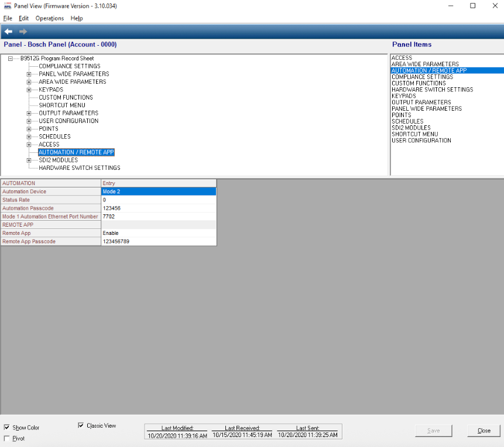Viewport: 504px width, 447px height.
Task: Choose SHORTCUT MENU in Panel Items list
Action: [414, 134]
